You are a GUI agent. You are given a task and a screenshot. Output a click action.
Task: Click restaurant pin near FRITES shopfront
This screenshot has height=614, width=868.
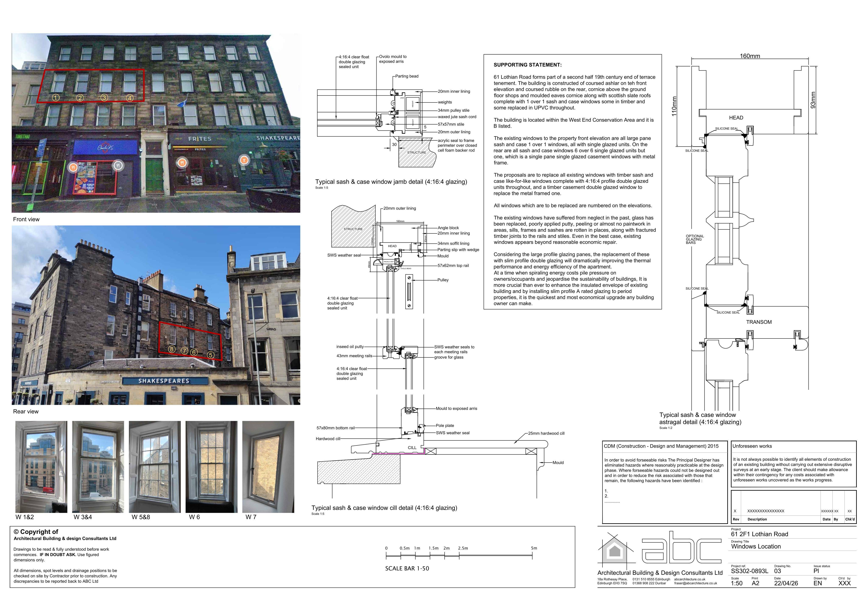pos(182,163)
